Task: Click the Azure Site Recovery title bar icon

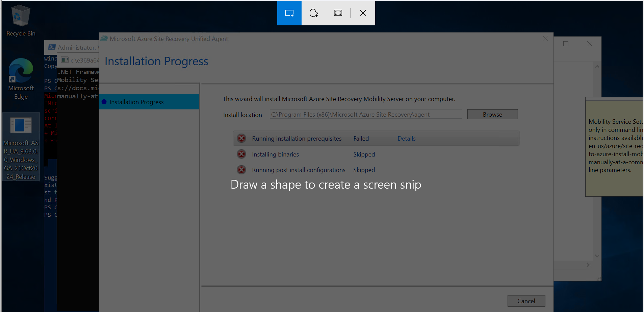Action: [104, 39]
